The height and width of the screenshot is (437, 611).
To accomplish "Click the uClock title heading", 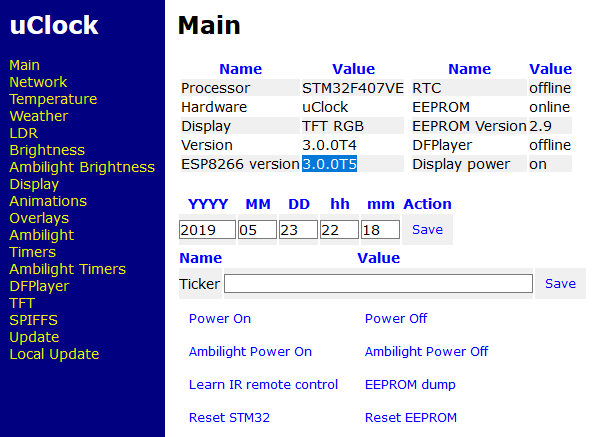I will (x=54, y=25).
